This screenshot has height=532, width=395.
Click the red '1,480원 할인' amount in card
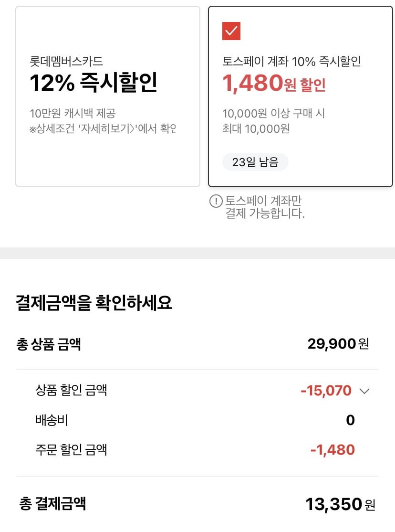274,84
